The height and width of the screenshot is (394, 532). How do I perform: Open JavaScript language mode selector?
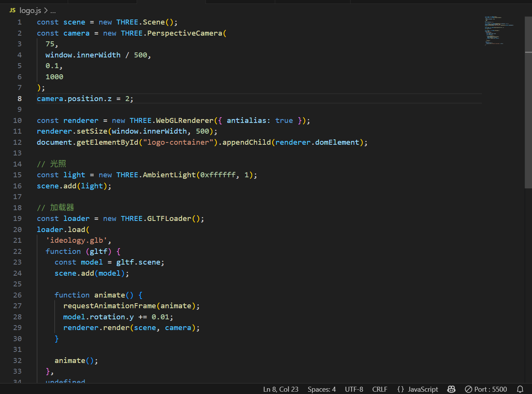click(423, 389)
